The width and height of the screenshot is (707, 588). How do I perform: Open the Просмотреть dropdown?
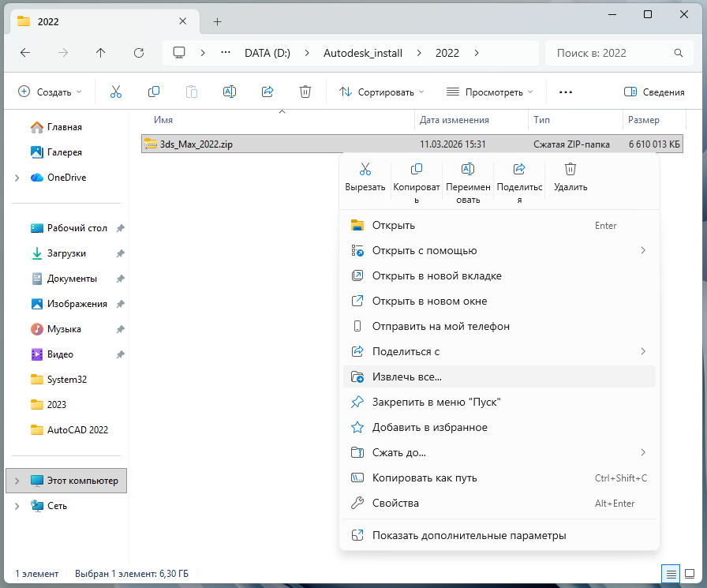(490, 92)
